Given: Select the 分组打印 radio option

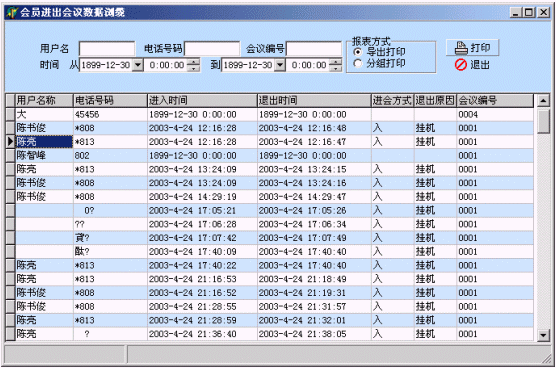Looking at the screenshot, I should point(358,63).
